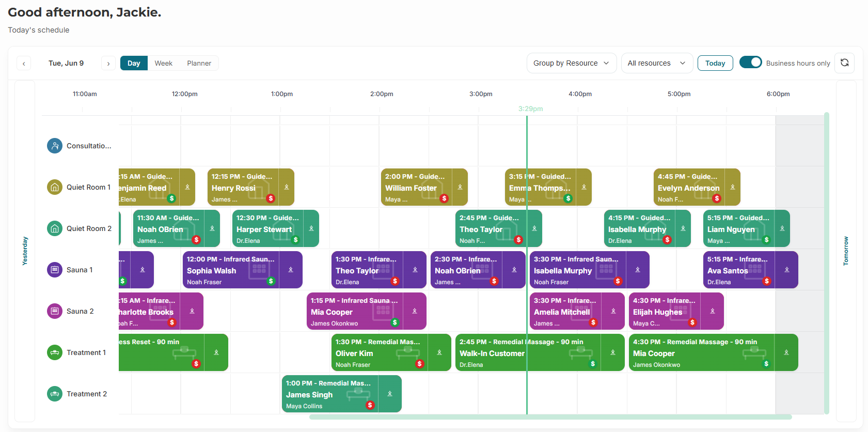Click the Sauna 1 resource icon
The height and width of the screenshot is (432, 868).
(x=55, y=270)
